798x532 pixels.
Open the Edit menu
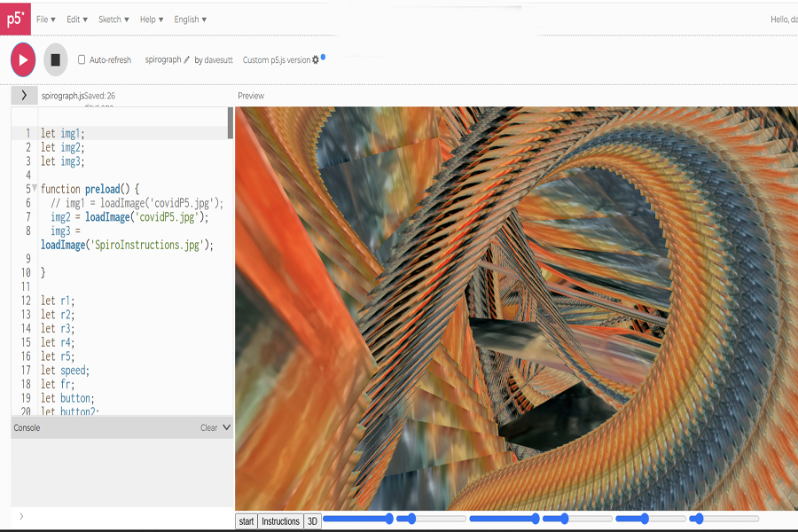76,19
